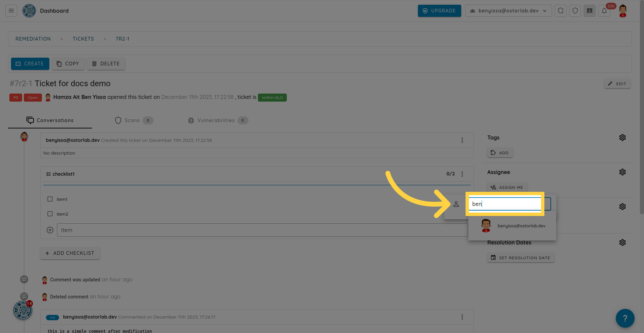Click the TICKETS breadcrumb link
644x333 pixels.
click(x=83, y=39)
